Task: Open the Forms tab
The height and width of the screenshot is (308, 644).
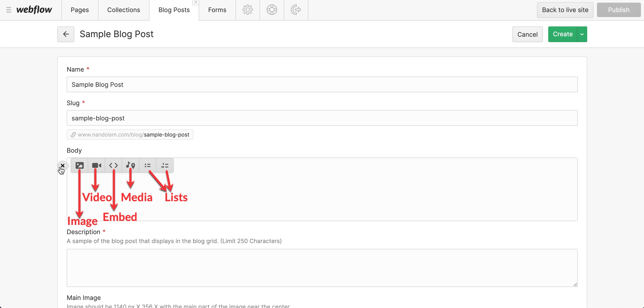Action: click(x=217, y=10)
